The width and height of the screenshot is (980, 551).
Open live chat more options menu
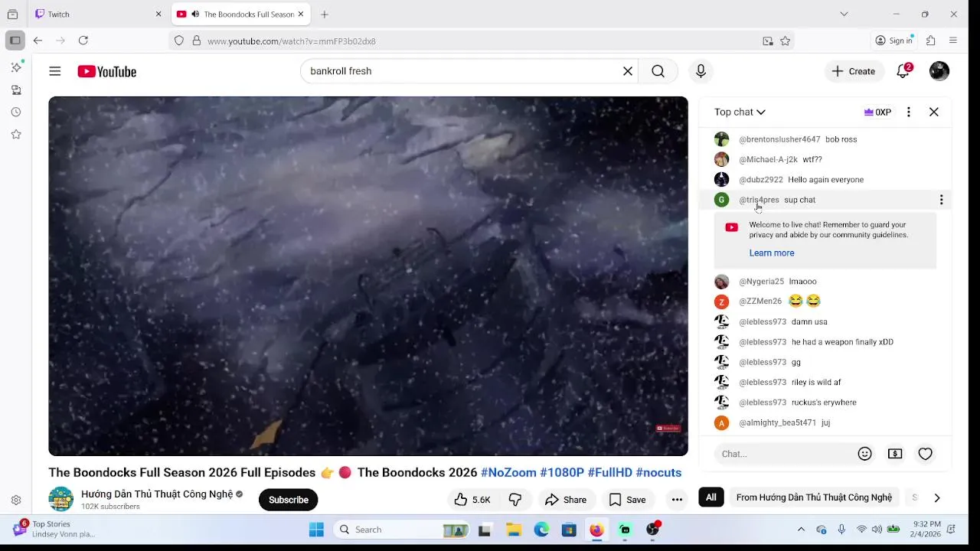909,112
